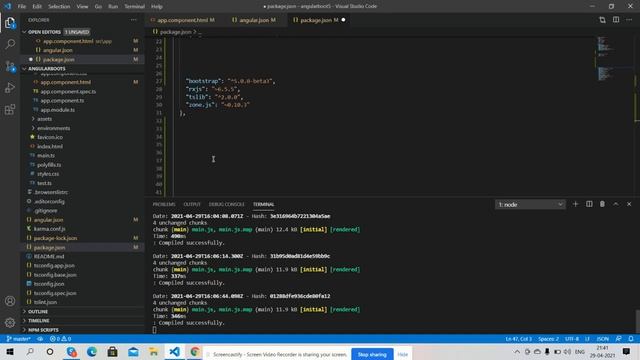Create a new terminal with plus icon
640x360 pixels.
[576, 204]
